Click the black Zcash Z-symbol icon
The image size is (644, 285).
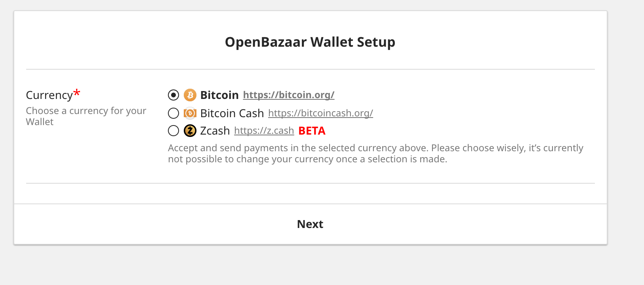189,131
